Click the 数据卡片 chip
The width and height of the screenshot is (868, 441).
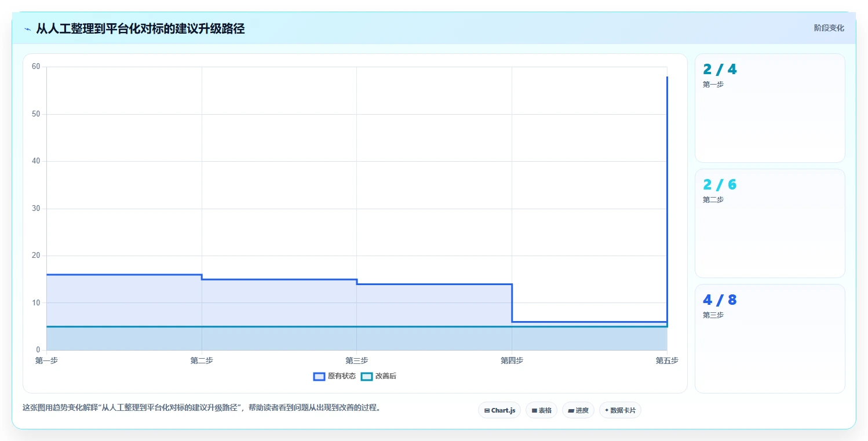coord(620,410)
